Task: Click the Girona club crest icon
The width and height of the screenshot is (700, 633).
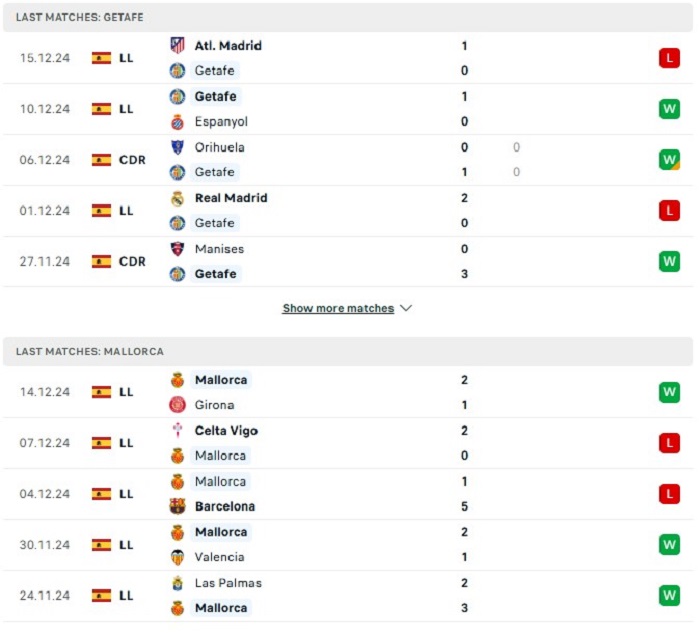Action: pyautogui.click(x=177, y=405)
